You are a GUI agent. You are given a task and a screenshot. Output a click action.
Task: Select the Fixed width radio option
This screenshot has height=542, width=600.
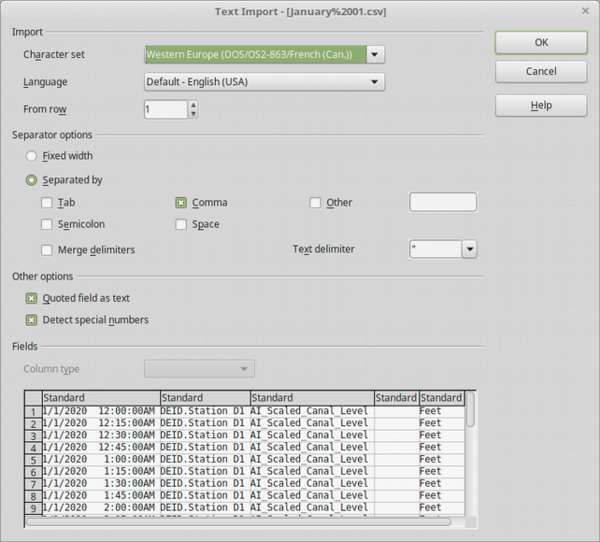pos(33,157)
